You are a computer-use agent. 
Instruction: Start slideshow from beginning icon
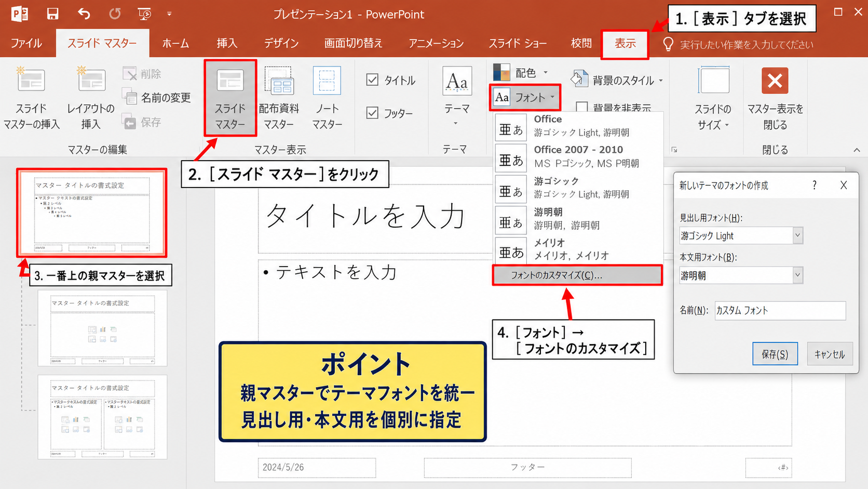tap(144, 14)
